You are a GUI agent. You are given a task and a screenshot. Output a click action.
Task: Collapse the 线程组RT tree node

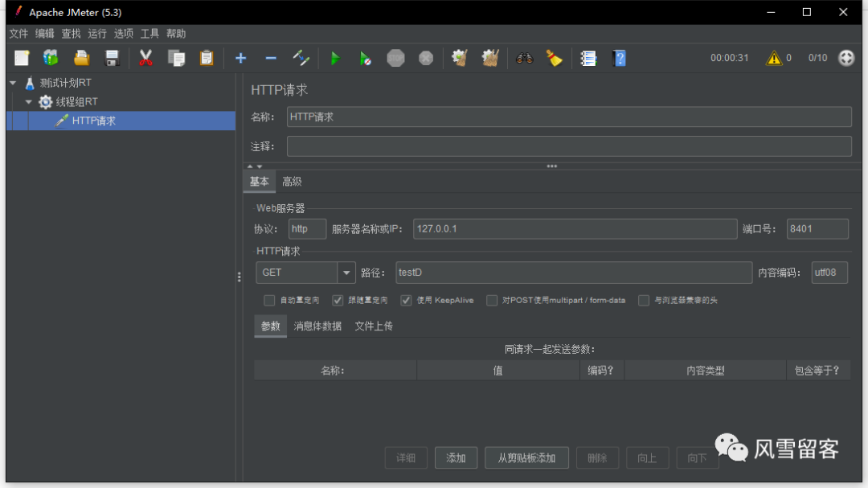click(x=29, y=102)
